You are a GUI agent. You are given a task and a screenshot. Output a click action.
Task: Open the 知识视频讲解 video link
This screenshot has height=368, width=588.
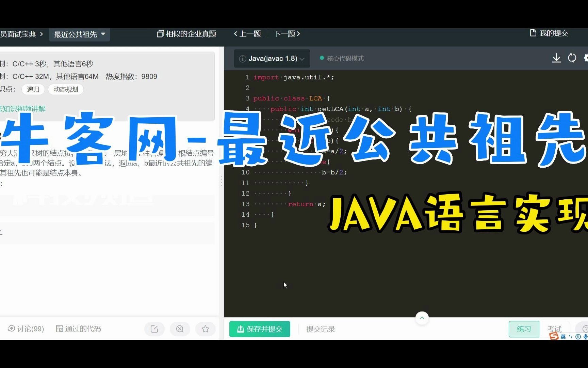(x=23, y=109)
